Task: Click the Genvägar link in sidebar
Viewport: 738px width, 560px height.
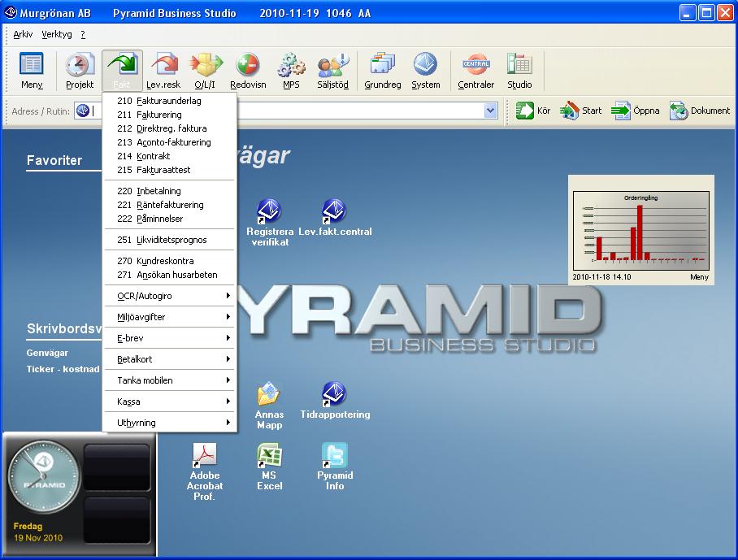Action: (47, 353)
